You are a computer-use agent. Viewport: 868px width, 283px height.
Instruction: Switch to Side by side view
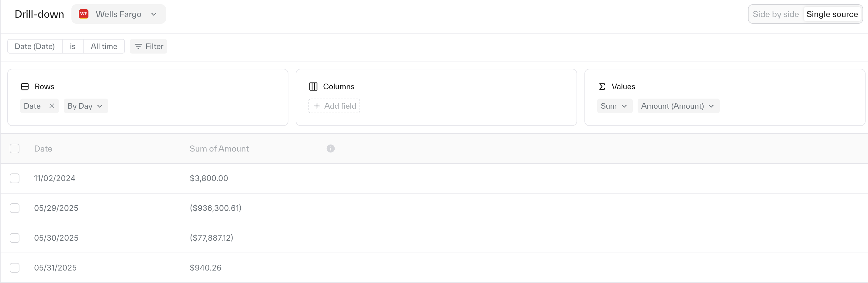pyautogui.click(x=775, y=14)
